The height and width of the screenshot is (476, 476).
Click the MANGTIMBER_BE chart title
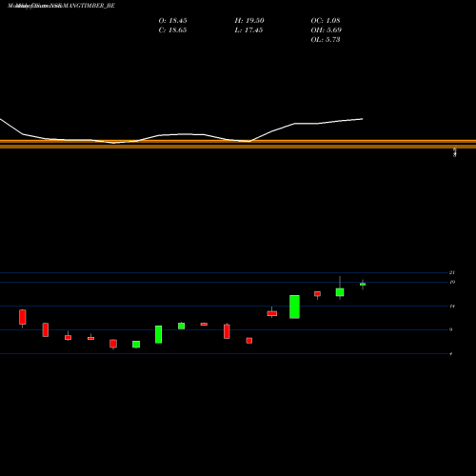click(61, 6)
